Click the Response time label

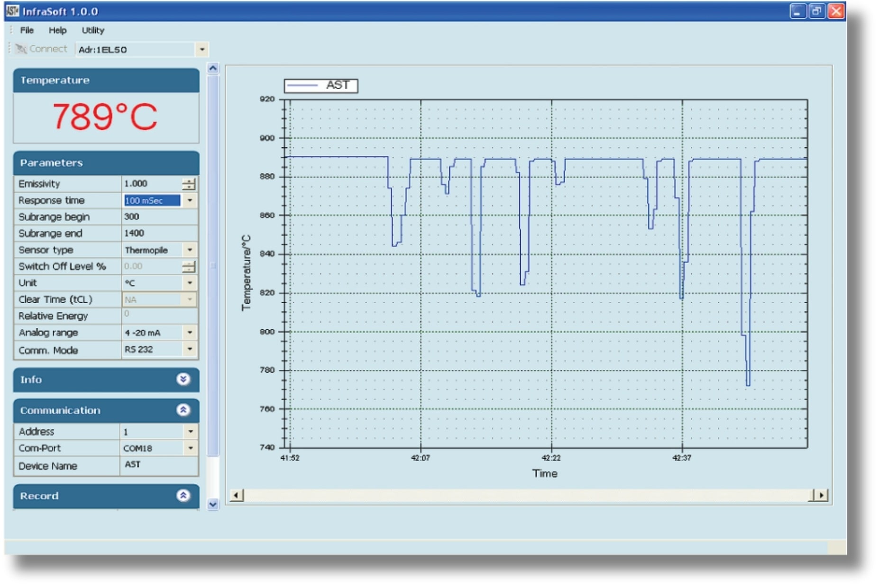tap(51, 200)
